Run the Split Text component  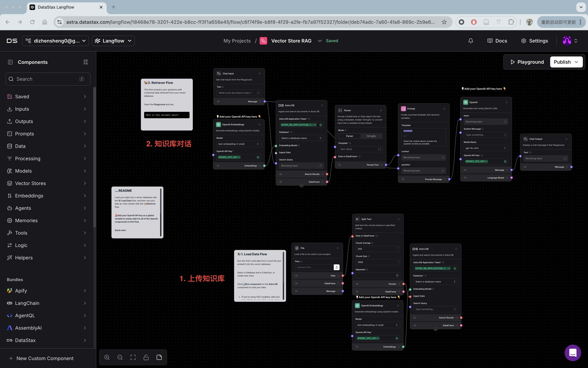(x=399, y=219)
